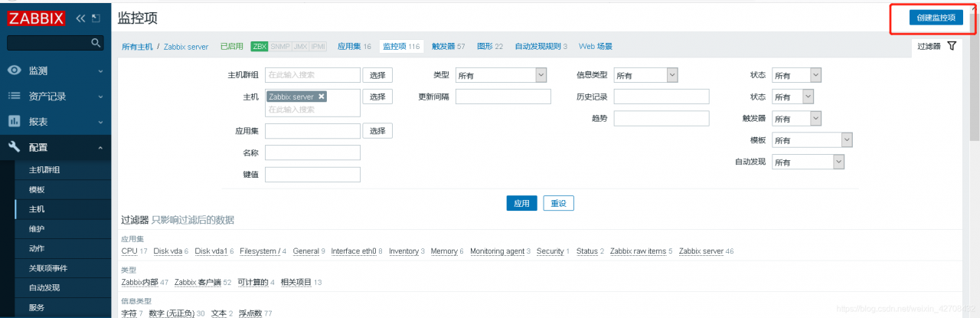Image resolution: width=980 pixels, height=318 pixels.
Task: Click the SNMP availability badge
Action: pos(279,47)
